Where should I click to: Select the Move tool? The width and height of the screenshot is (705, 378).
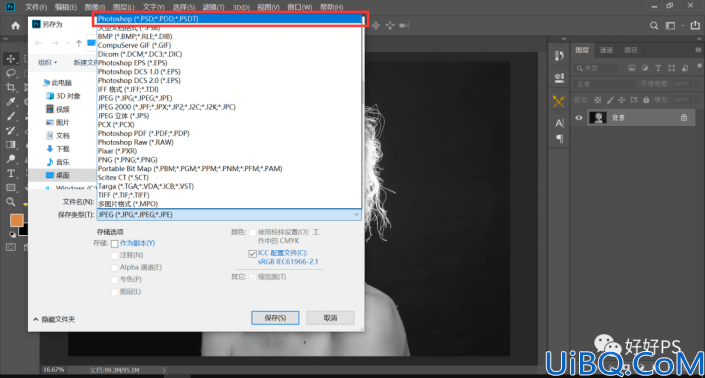pos(11,58)
